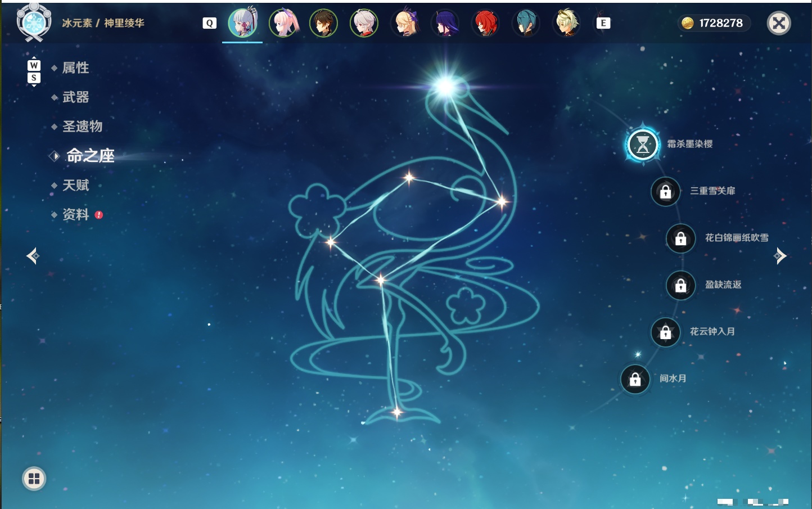Screen dimensions: 812x509
Task: Go to next character with right arrow
Action: coord(780,256)
